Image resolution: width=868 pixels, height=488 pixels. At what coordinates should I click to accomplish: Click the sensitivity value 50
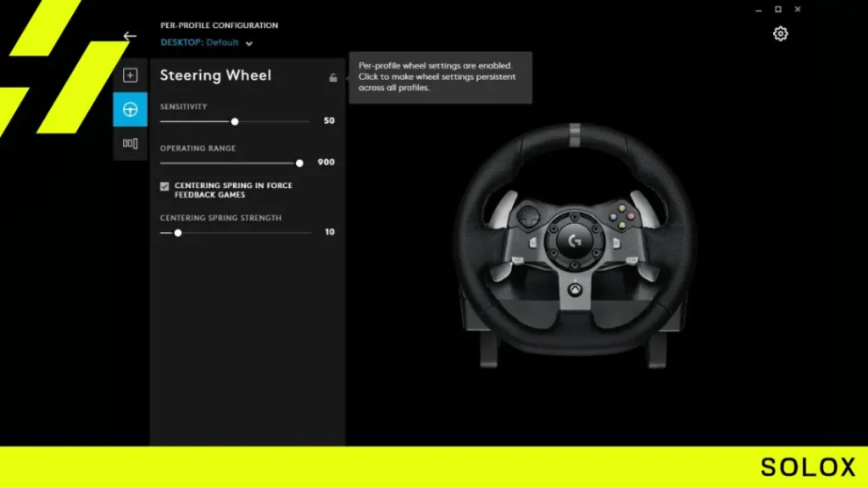tap(329, 120)
